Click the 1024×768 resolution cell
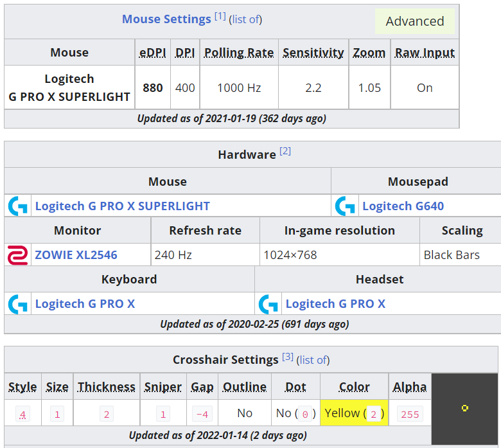The height and width of the screenshot is (448, 501). point(340,255)
